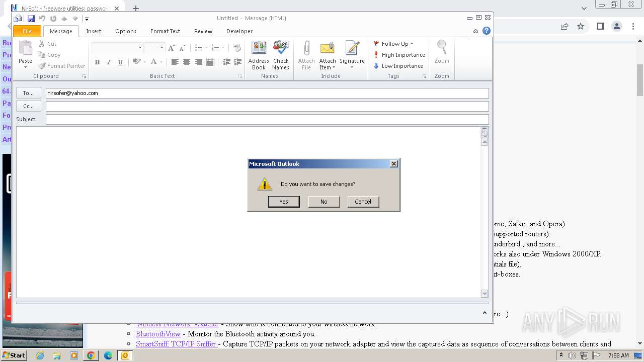Open the Address Book
644x362 pixels.
coord(259,55)
